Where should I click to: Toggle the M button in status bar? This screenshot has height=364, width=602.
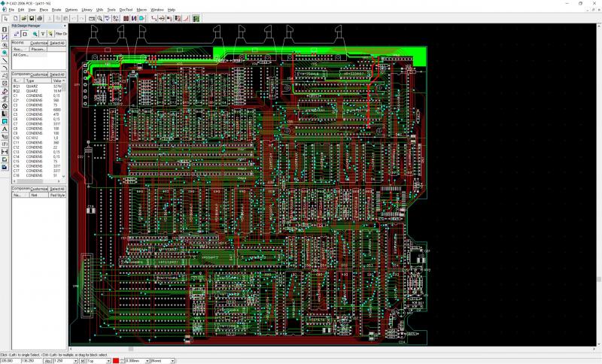82,361
